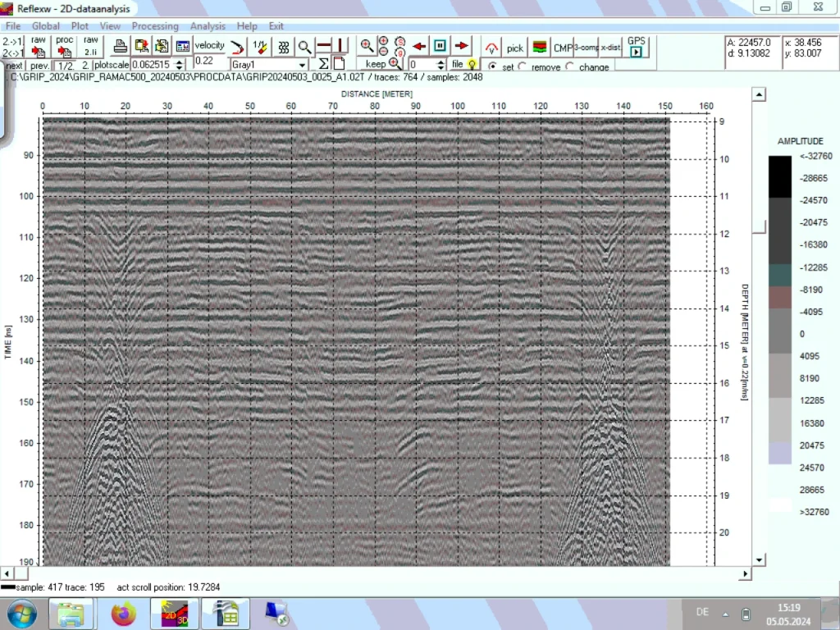Click the black amplitude color swatch

tap(780, 177)
